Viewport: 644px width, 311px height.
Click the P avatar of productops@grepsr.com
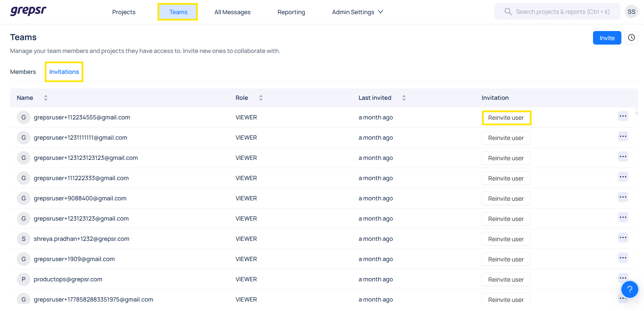[x=24, y=279]
